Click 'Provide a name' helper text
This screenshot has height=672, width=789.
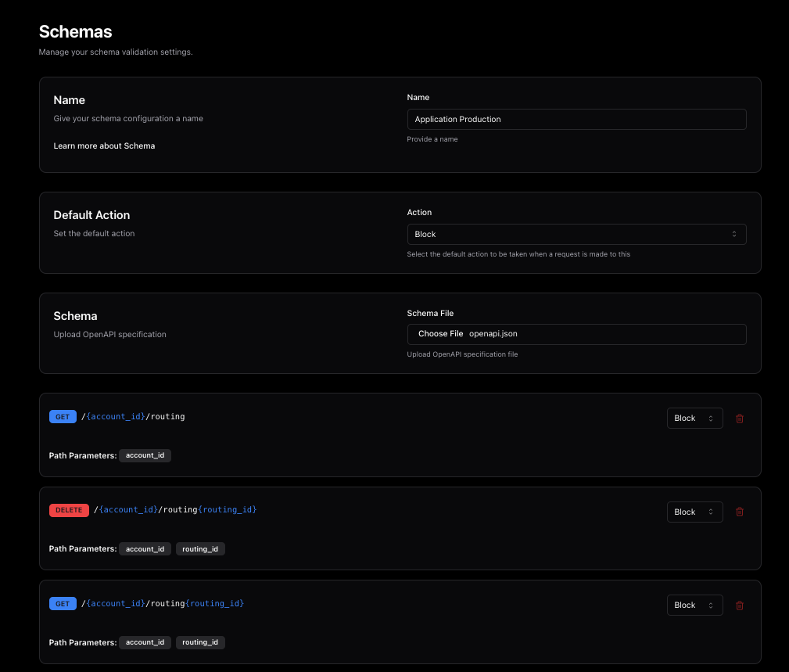pyautogui.click(x=432, y=139)
